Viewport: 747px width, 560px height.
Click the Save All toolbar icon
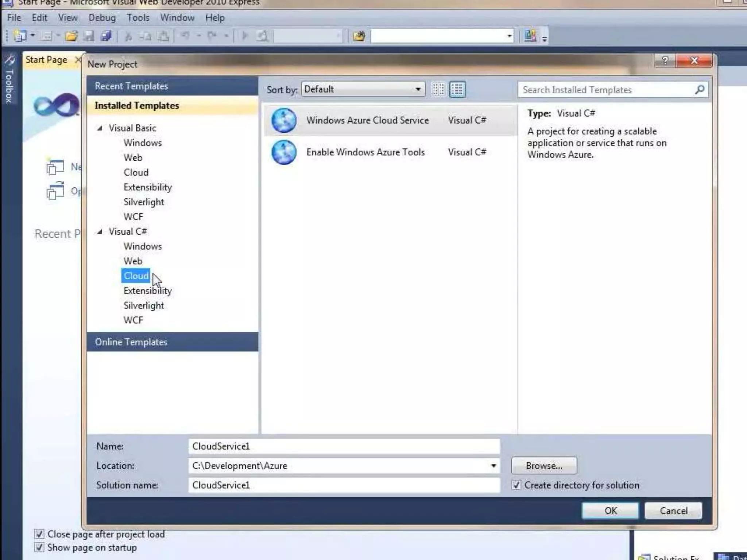click(106, 36)
